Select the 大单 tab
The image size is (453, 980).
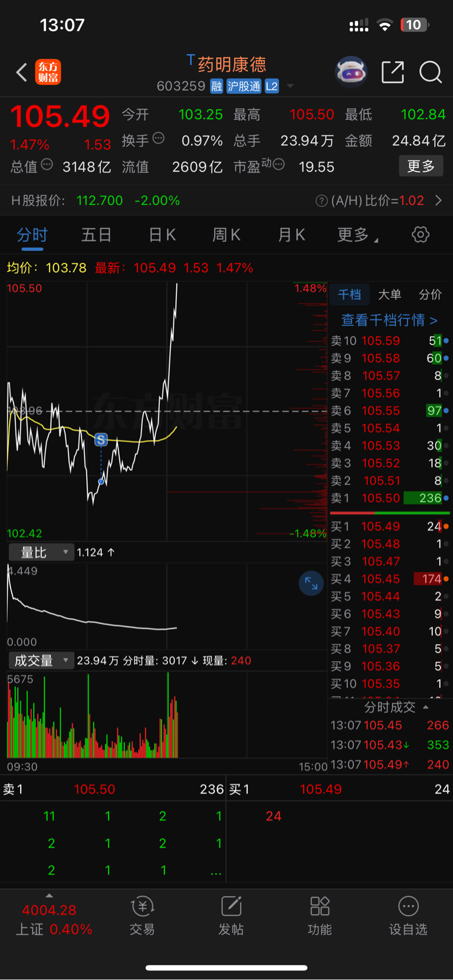[x=389, y=294]
